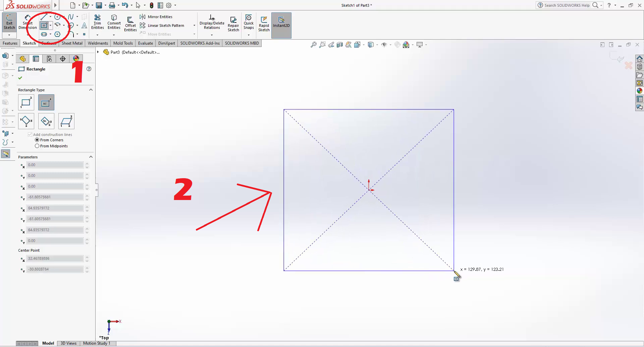644x347 pixels.
Task: Select the Offset Entities tool
Action: click(130, 23)
